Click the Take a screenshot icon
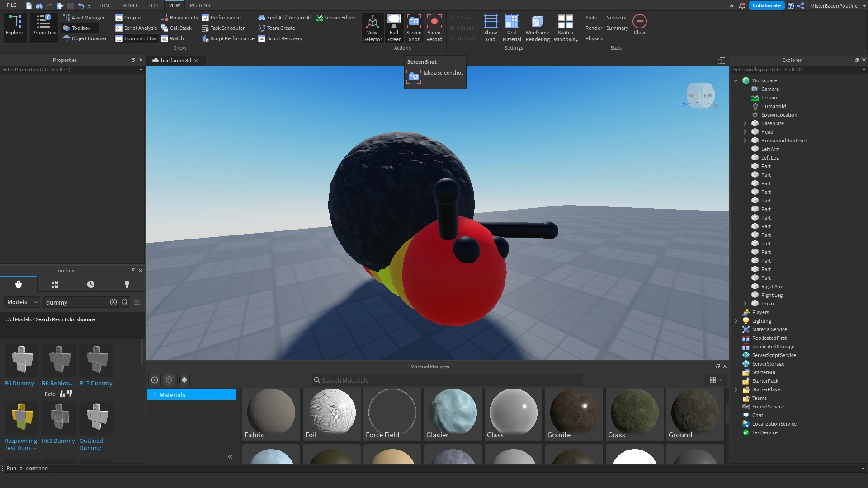The image size is (868, 488). [x=414, y=77]
